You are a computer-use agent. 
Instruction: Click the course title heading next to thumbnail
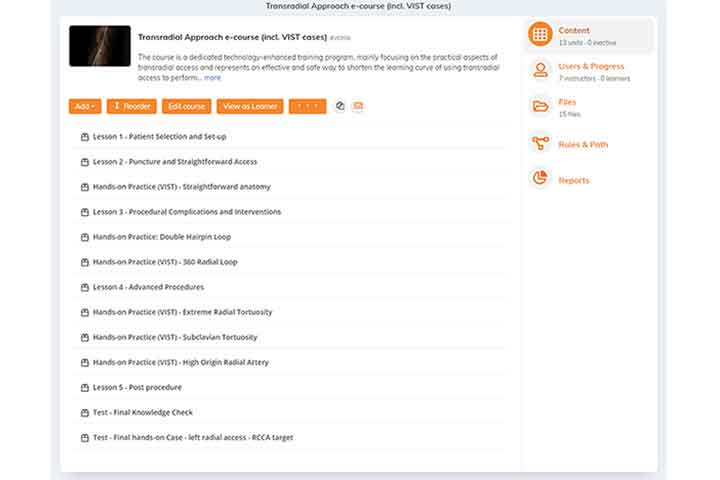coord(232,37)
